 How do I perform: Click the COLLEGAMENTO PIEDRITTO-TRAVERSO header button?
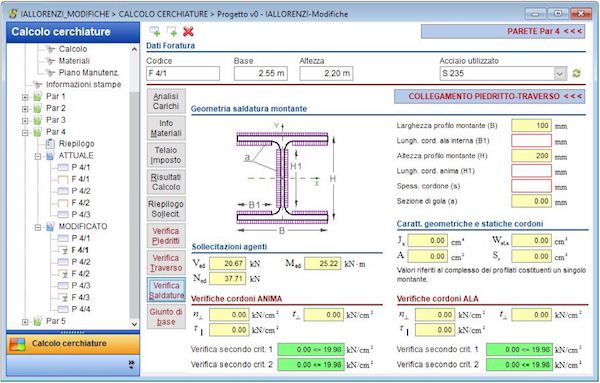pos(490,96)
